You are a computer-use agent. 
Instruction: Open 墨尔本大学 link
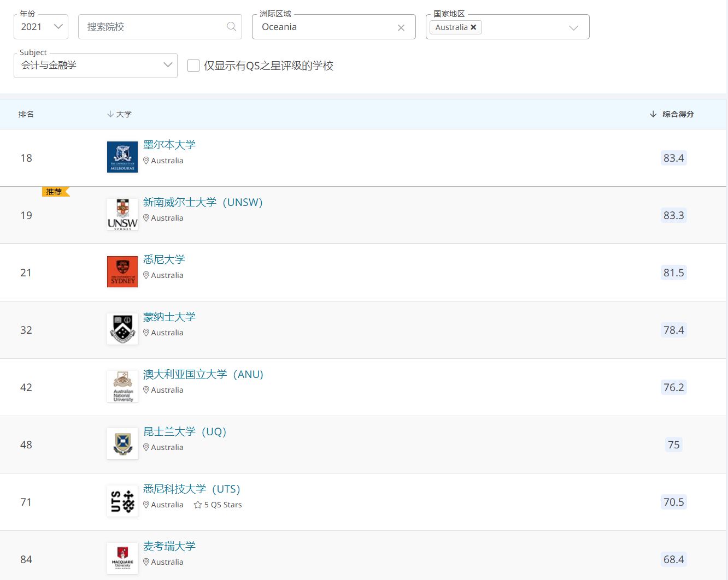click(169, 145)
